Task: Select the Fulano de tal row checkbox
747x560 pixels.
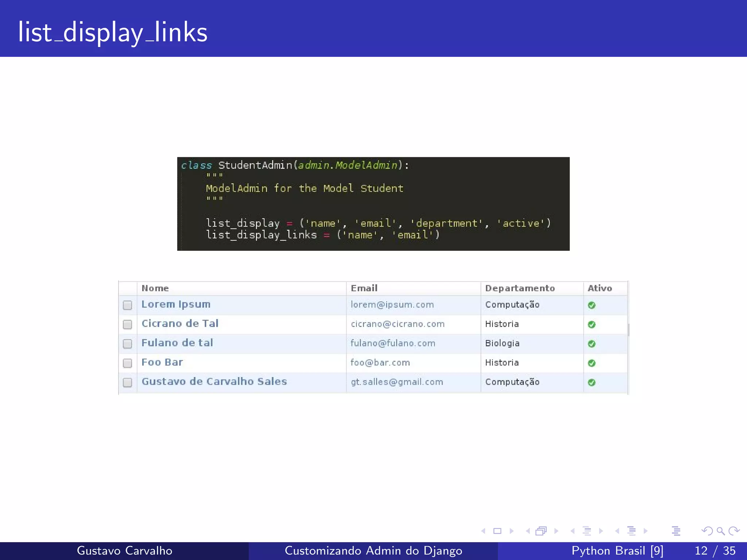Action: point(127,344)
